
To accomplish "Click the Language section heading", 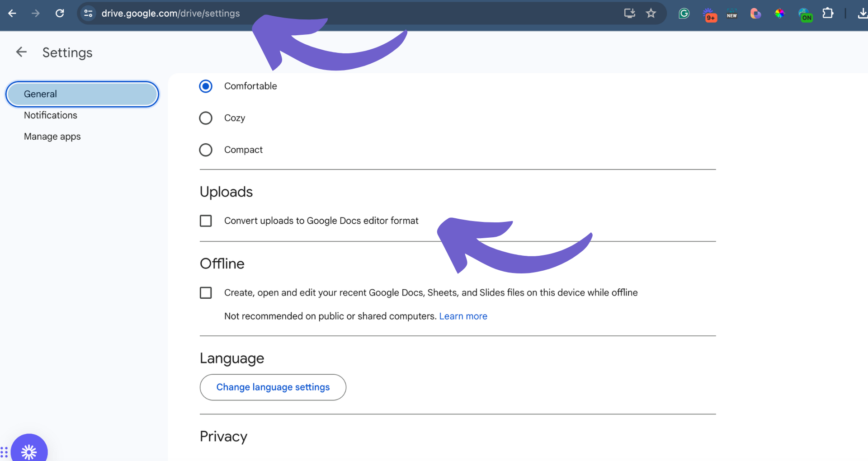I will pyautogui.click(x=232, y=358).
